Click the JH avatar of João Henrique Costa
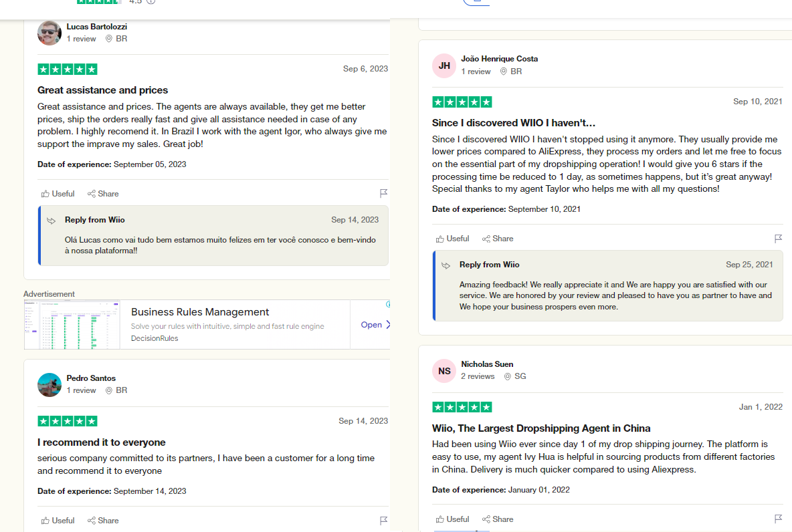This screenshot has height=532, width=792. (444, 65)
